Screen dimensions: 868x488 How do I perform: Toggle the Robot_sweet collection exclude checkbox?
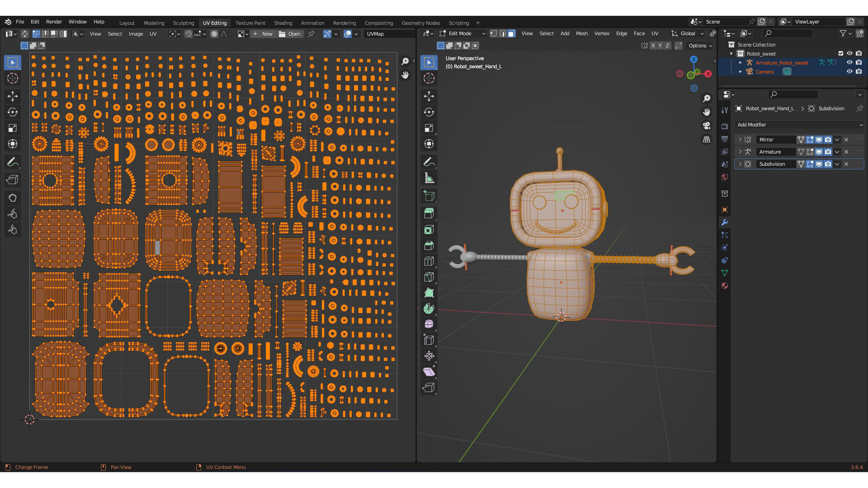(x=841, y=53)
